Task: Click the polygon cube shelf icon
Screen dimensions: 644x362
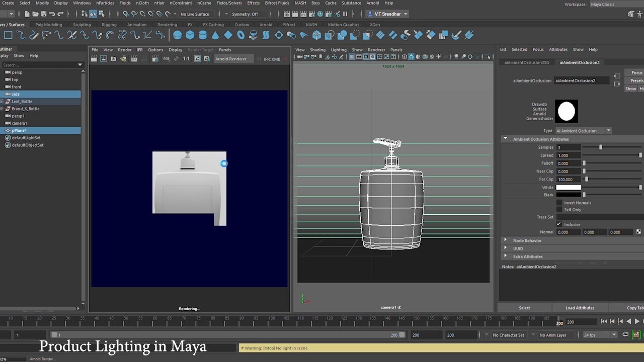Action: click(x=190, y=35)
